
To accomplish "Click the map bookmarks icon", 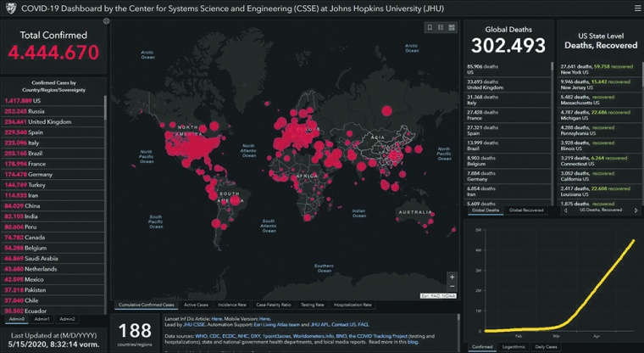I will coord(430,27).
